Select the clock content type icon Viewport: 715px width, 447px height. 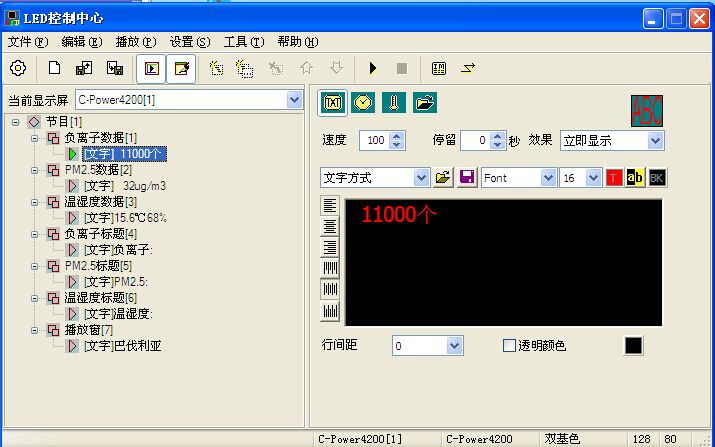pos(363,103)
